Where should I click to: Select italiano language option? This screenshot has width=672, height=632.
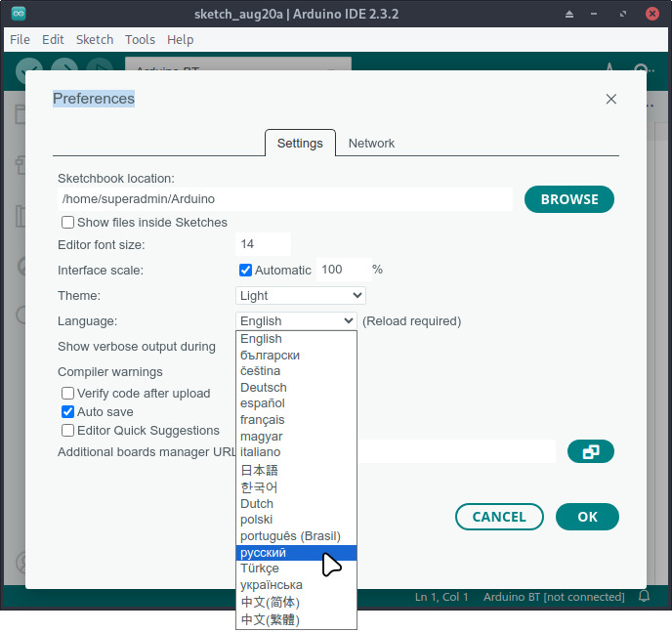coord(296,452)
